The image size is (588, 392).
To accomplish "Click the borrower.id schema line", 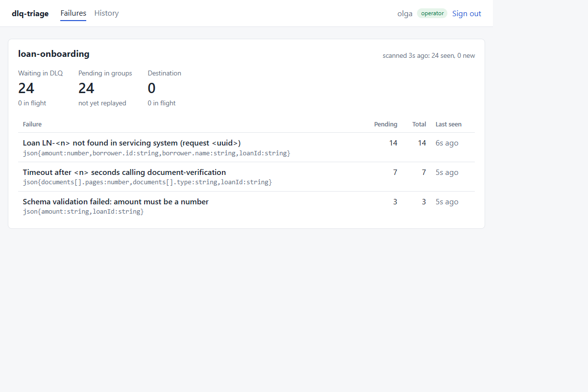I will click(157, 153).
